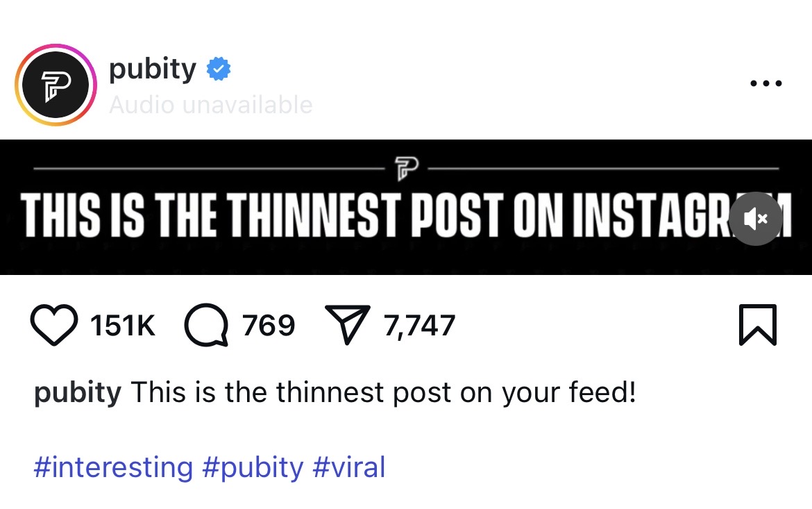Open the #pubity hashtag
812x509 pixels.
pos(253,467)
